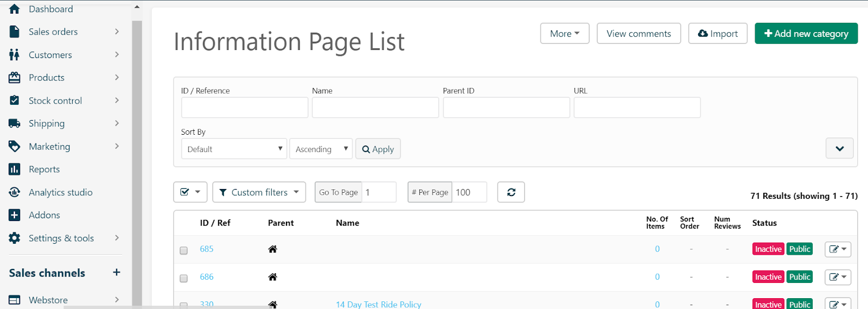This screenshot has width=868, height=309.
Task: Open the edit action menu for row 686
Action: point(838,277)
